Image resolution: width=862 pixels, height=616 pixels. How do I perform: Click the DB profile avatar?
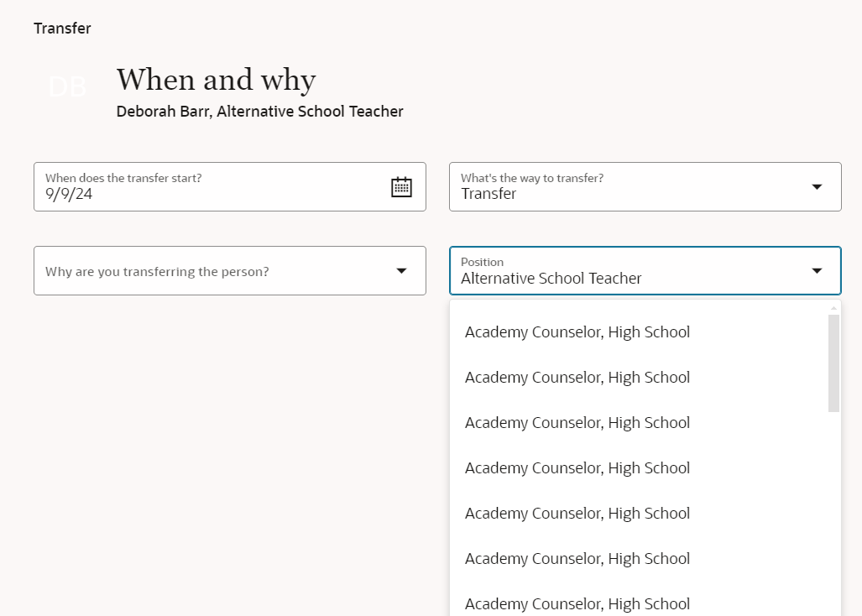[67, 86]
